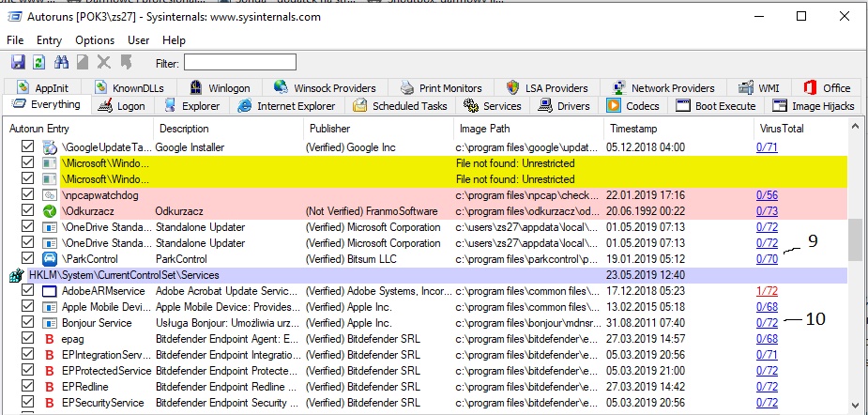Switch to the WMI tab
The width and height of the screenshot is (868, 415).
759,88
